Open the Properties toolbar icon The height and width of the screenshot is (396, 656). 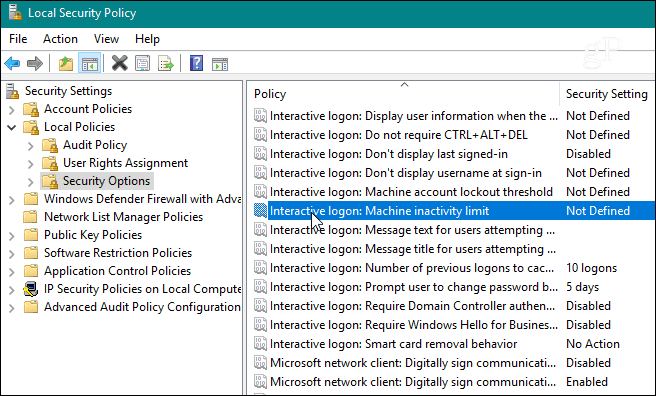pos(143,64)
